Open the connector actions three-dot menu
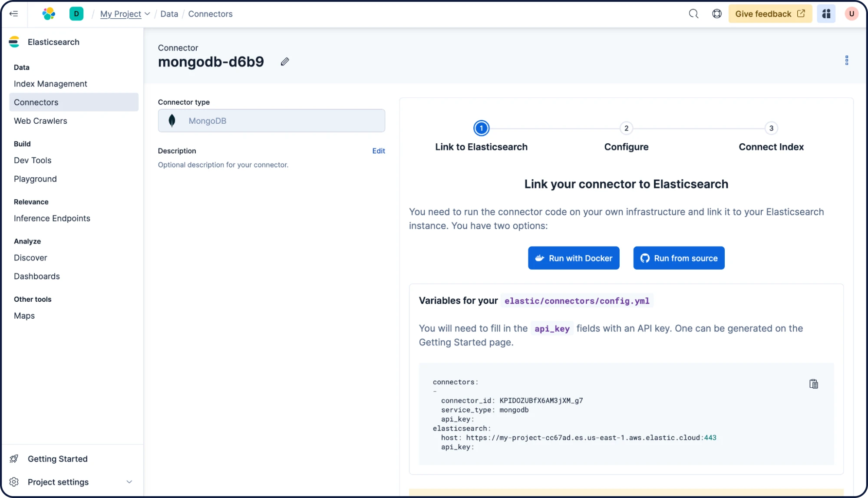 click(846, 60)
